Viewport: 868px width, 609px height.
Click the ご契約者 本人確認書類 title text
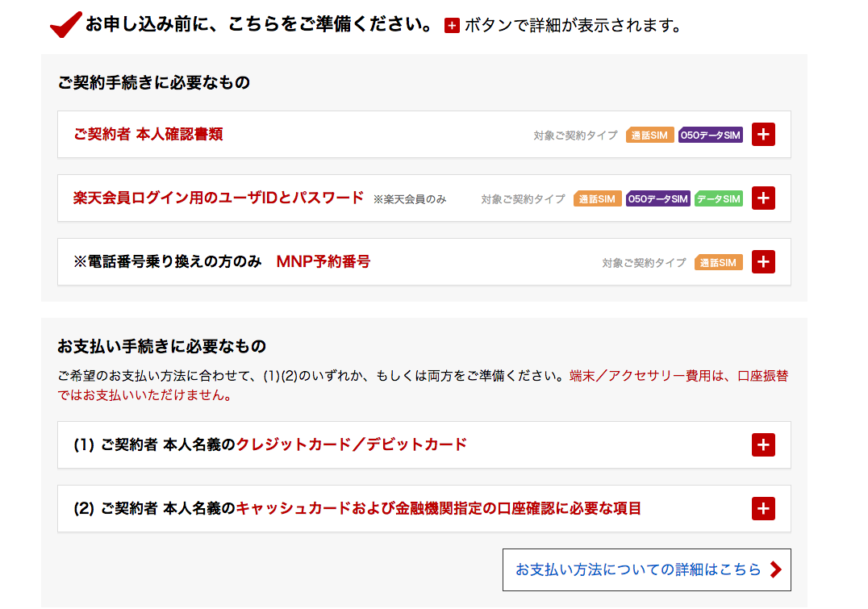tap(148, 135)
